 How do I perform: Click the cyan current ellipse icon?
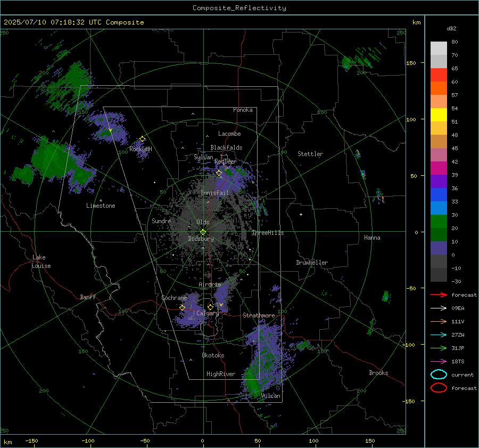tap(439, 374)
